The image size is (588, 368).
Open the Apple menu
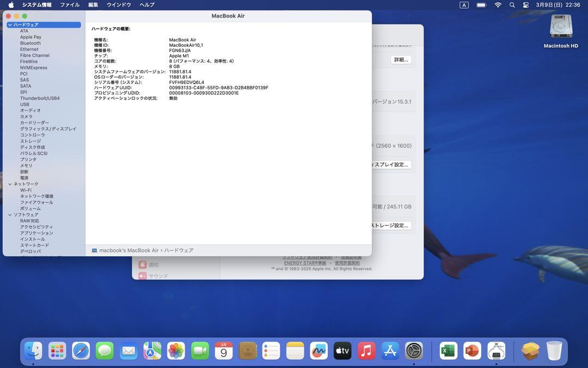pos(11,5)
